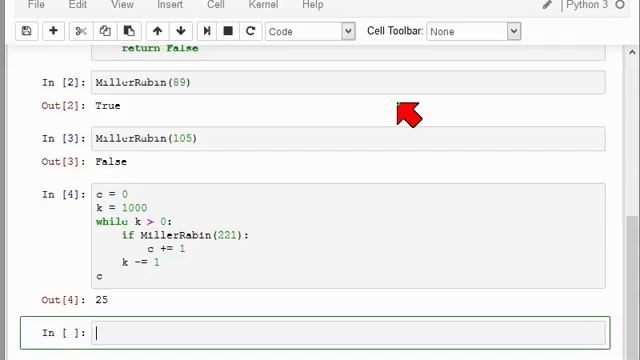640x360 pixels.
Task: Click the line if MillerRabin(221):
Action: (185, 235)
